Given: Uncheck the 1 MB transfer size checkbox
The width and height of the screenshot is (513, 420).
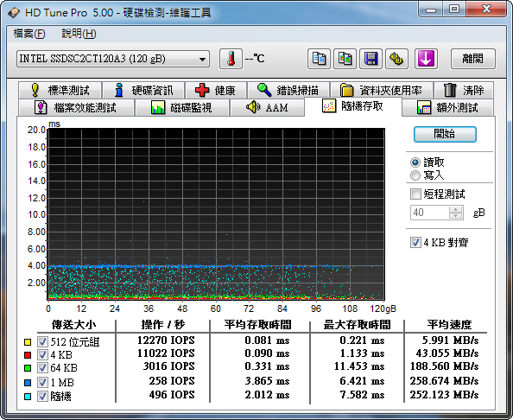Looking at the screenshot, I should pos(42,382).
